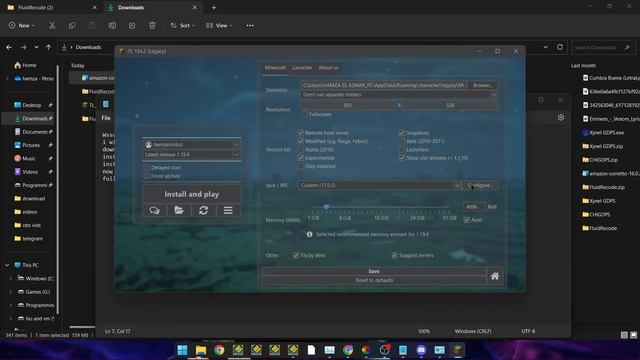This screenshot has width=640, height=360.
Task: Check the Only installed checkbox
Action: pos(301,166)
